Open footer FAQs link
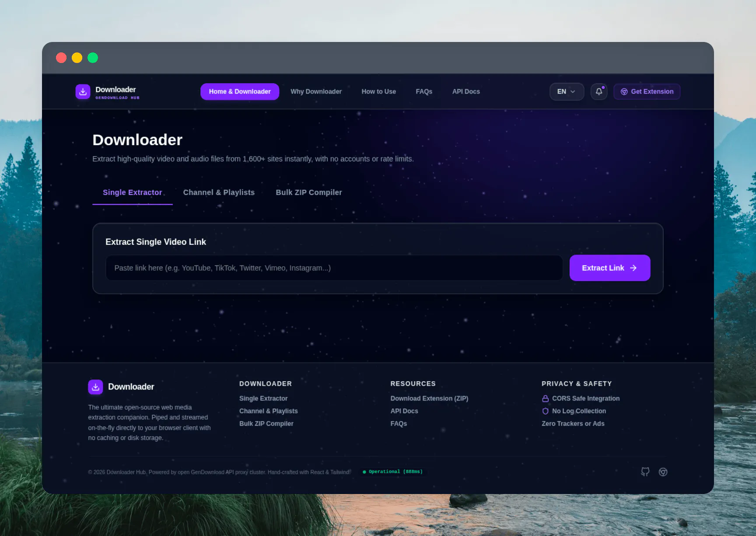 pyautogui.click(x=399, y=424)
